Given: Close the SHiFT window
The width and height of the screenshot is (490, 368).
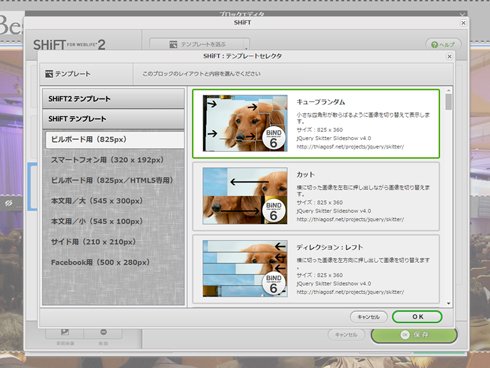Looking at the screenshot, I should 463,23.
